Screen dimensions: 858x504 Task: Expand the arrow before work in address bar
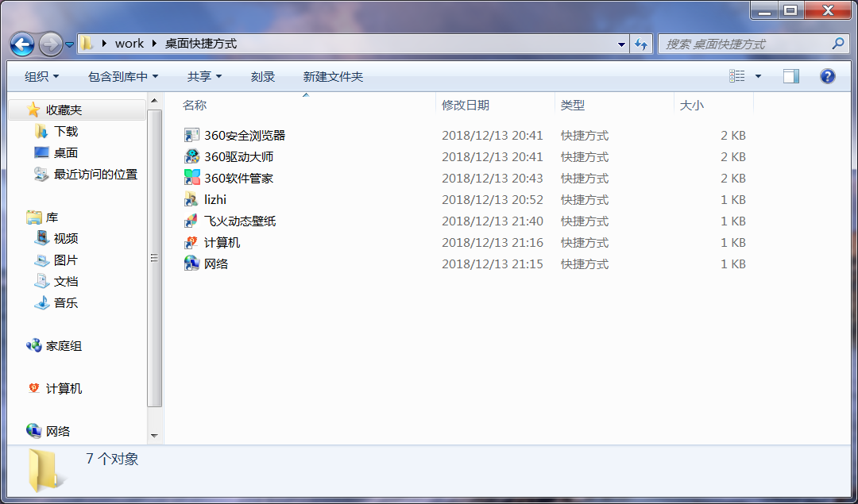click(104, 44)
